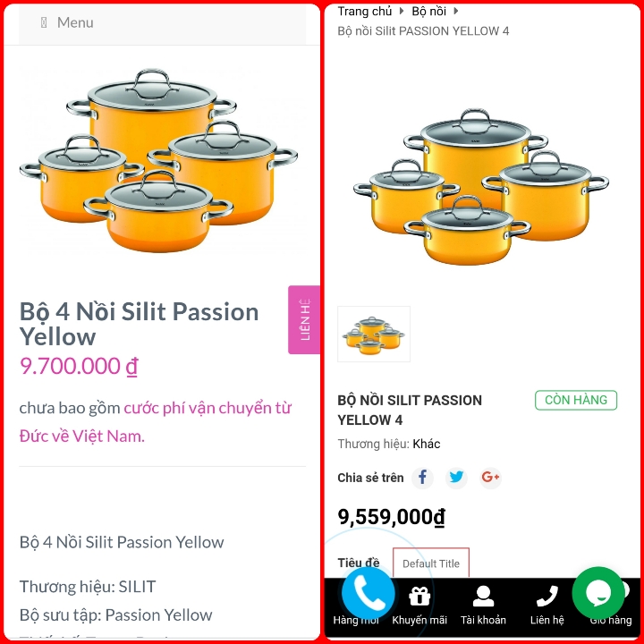The width and height of the screenshot is (644, 644).
Task: Open Tài khoản account icon
Action: [483, 596]
